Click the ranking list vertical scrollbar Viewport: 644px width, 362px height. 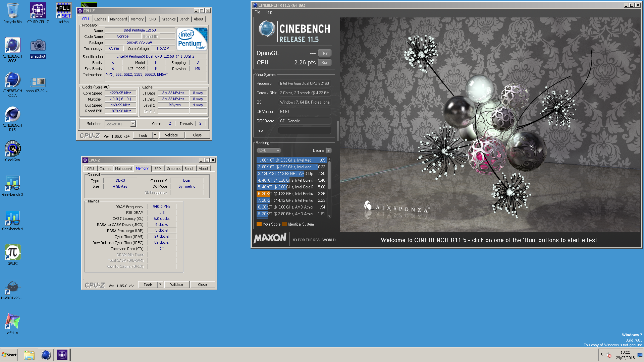click(329, 188)
